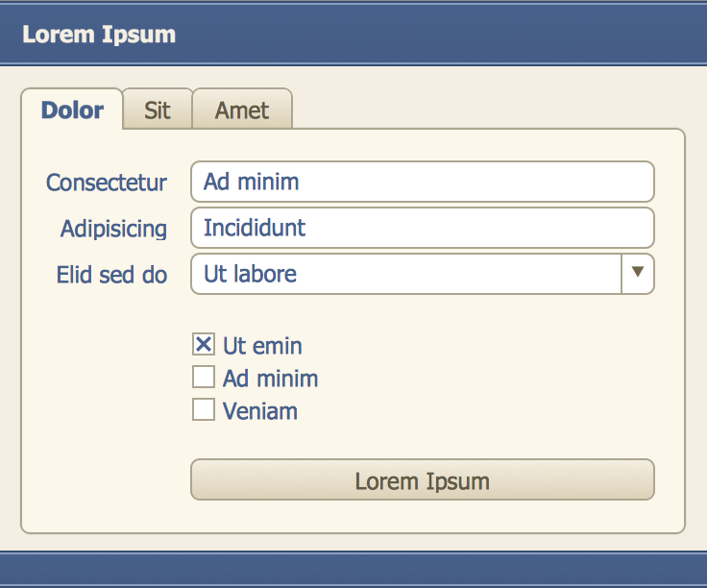Image resolution: width=707 pixels, height=588 pixels.
Task: Click the Ut emin checkbox label text
Action: pyautogui.click(x=262, y=346)
